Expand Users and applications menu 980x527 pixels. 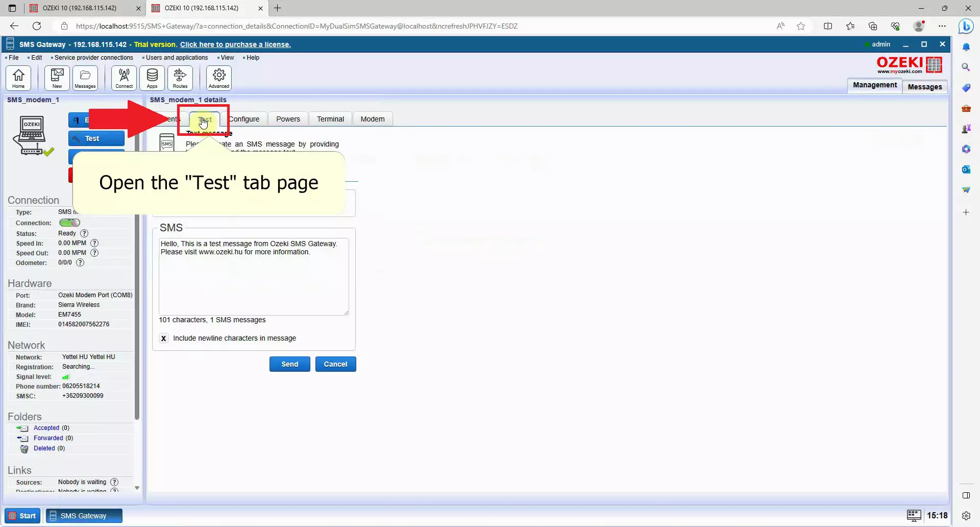pyautogui.click(x=177, y=58)
